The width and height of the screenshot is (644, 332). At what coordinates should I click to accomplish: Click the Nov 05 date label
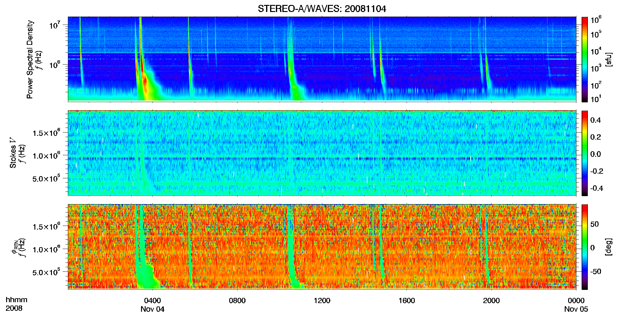pos(576,309)
